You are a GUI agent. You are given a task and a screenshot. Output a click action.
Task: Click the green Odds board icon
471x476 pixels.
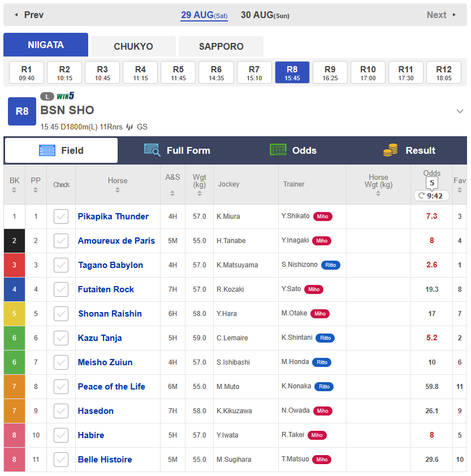[x=278, y=150]
